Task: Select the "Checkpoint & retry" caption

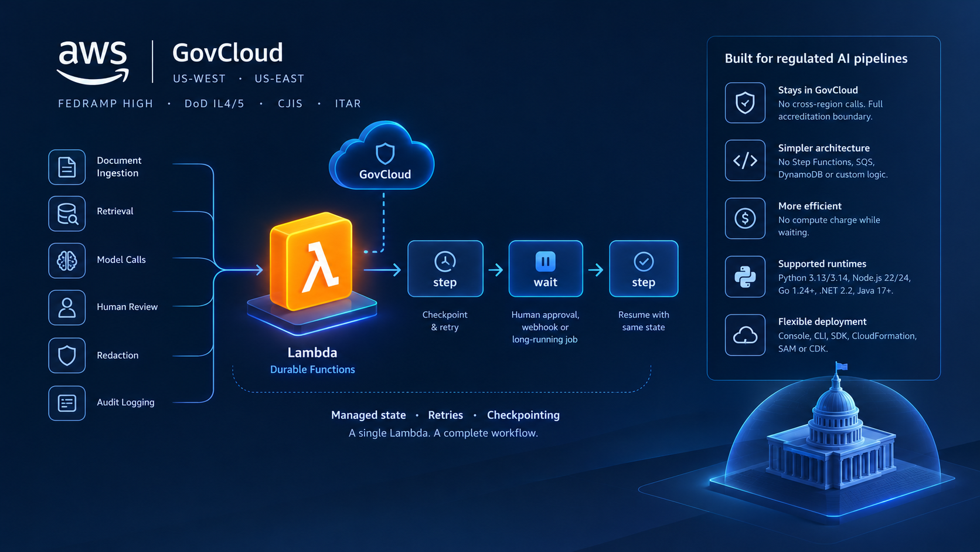Action: (x=445, y=321)
